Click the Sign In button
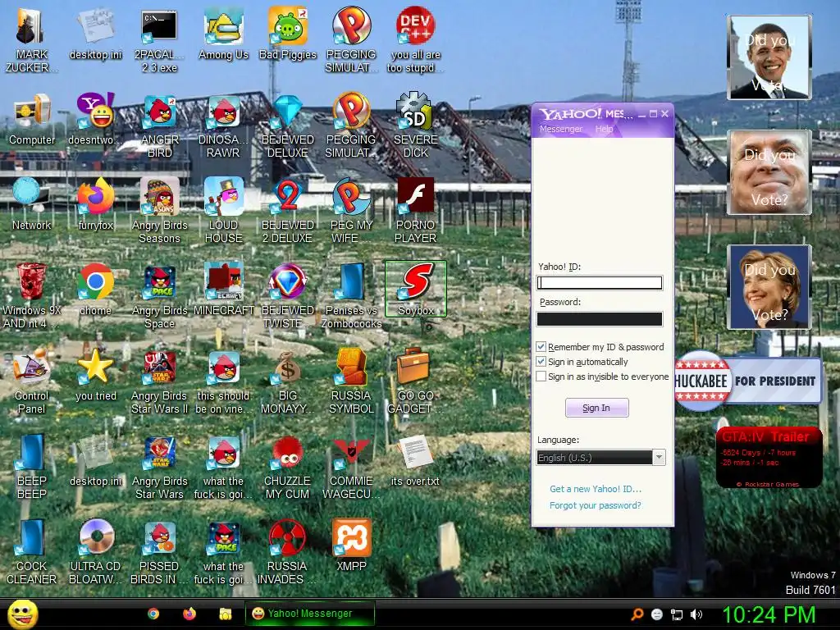Image resolution: width=840 pixels, height=630 pixels. coord(597,408)
